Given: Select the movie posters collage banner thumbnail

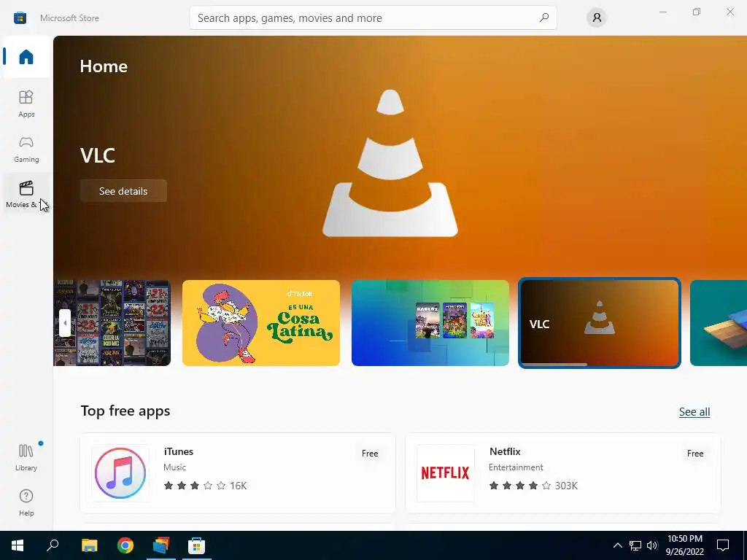Looking at the screenshot, I should click(112, 323).
